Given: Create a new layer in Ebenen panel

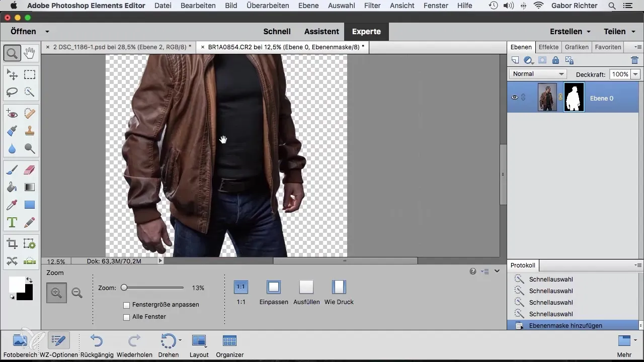Looking at the screenshot, I should (515, 60).
